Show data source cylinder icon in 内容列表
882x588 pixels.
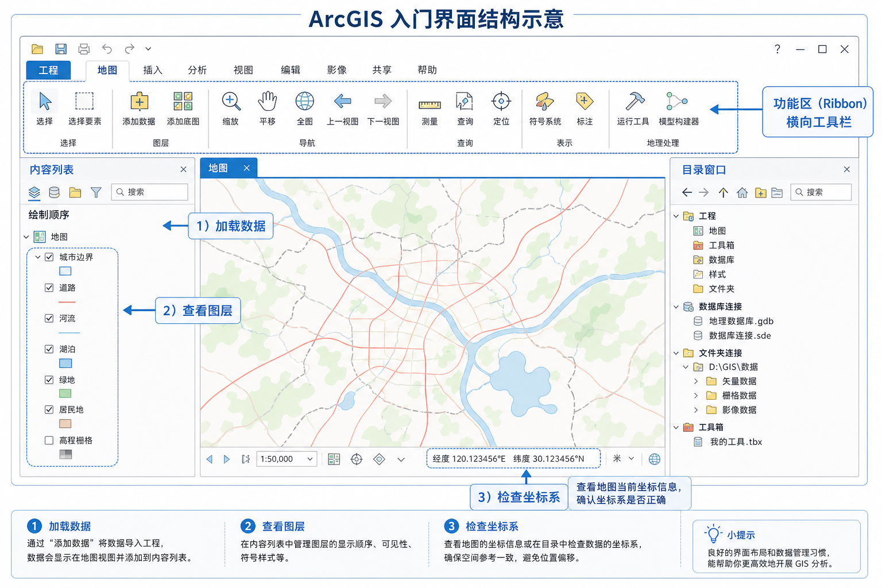click(x=55, y=192)
